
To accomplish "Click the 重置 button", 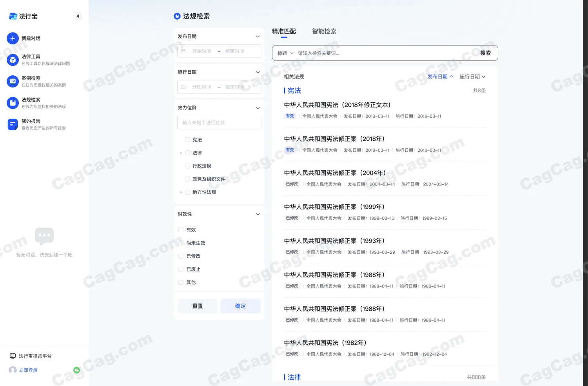I will pyautogui.click(x=198, y=306).
